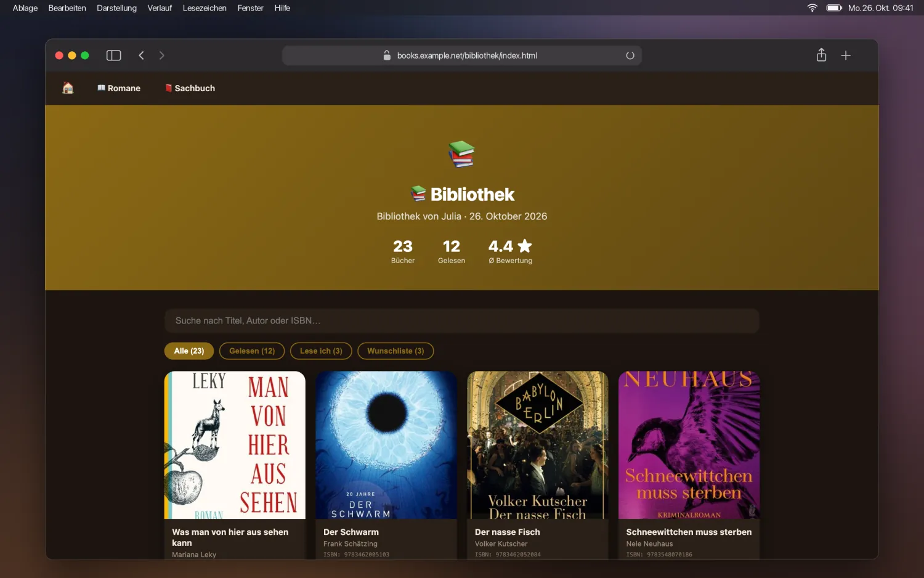Viewport: 924px width, 578px height.
Task: Click the 4.4 average rating star
Action: pos(525,246)
